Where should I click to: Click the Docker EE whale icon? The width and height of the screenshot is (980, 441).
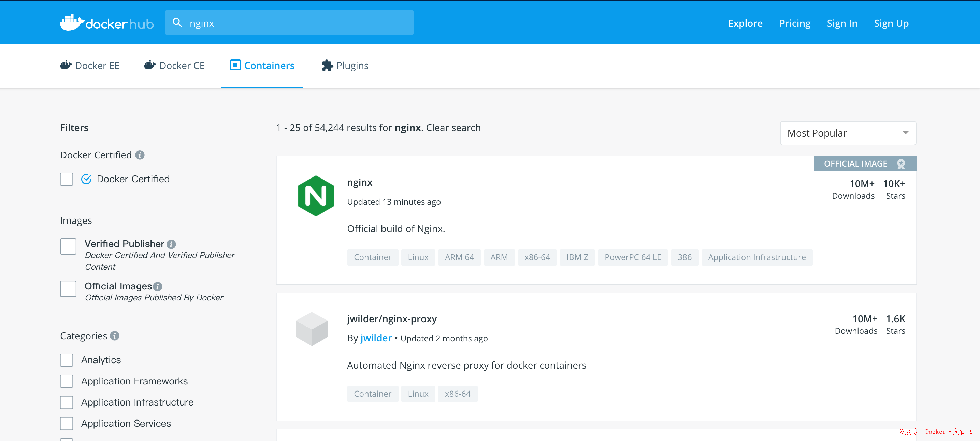tap(66, 65)
